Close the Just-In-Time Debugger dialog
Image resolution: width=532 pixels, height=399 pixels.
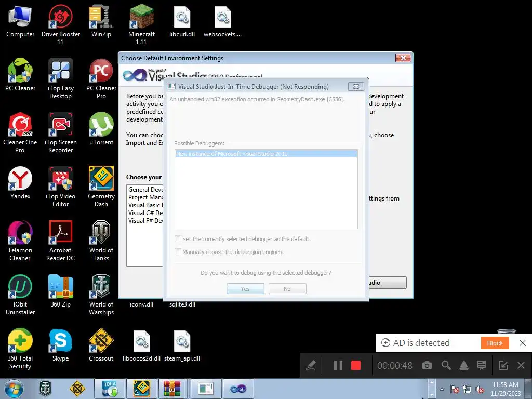point(356,87)
